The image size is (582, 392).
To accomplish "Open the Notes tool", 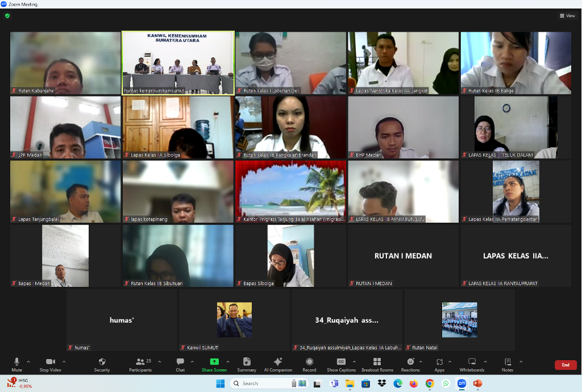I will tap(508, 364).
